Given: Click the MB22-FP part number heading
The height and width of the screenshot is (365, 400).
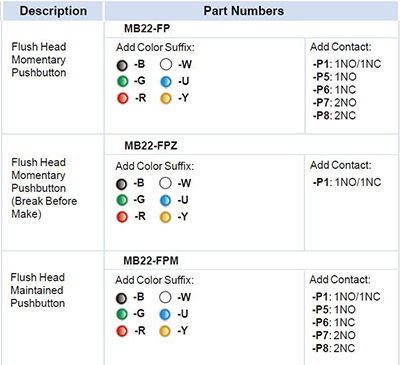Looking at the screenshot, I should [x=147, y=29].
